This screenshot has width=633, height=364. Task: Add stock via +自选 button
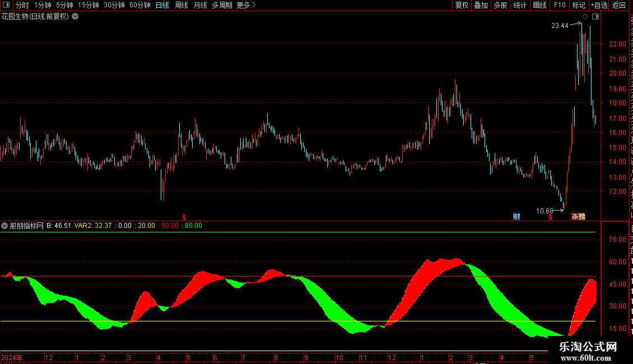point(599,5)
